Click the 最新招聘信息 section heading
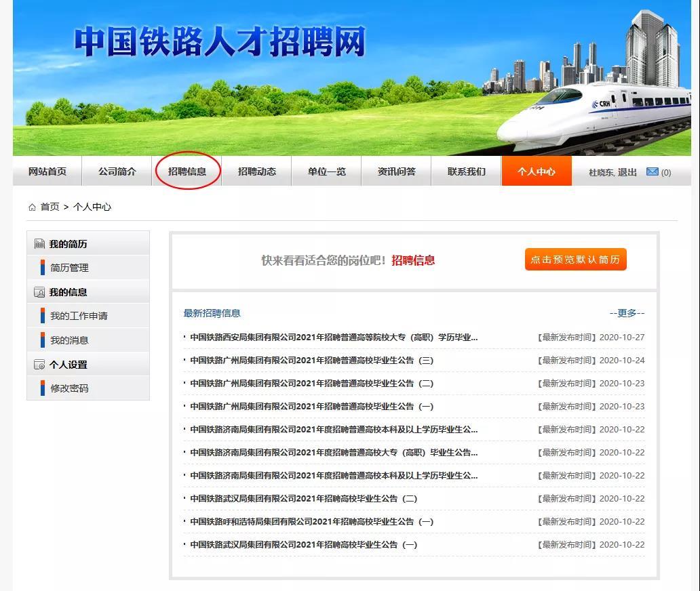This screenshot has height=591, width=700. coord(212,313)
